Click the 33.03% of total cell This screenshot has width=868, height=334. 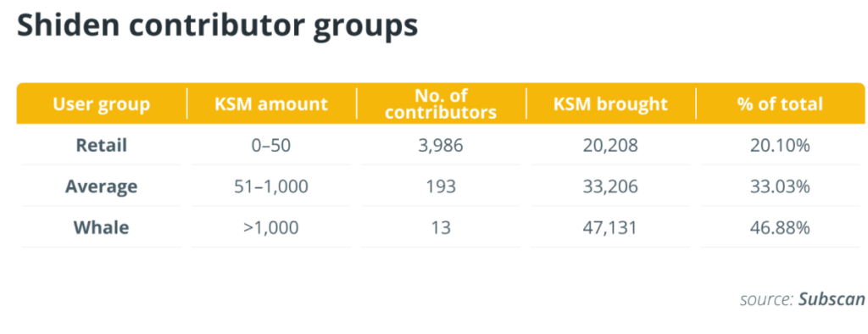781,186
